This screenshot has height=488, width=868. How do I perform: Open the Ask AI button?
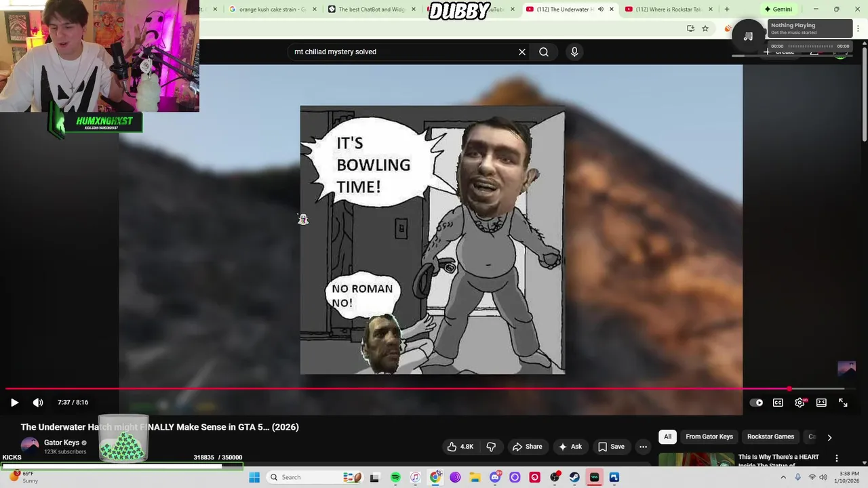point(570,447)
